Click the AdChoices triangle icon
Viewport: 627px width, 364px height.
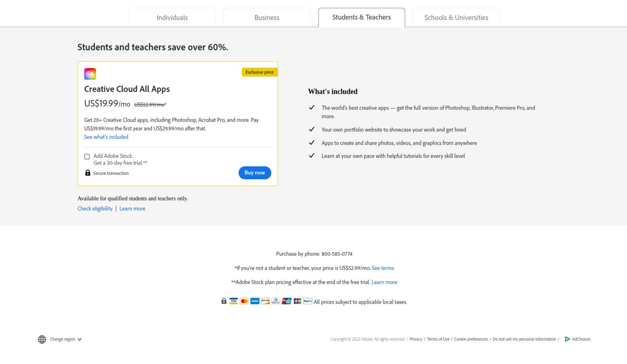567,339
